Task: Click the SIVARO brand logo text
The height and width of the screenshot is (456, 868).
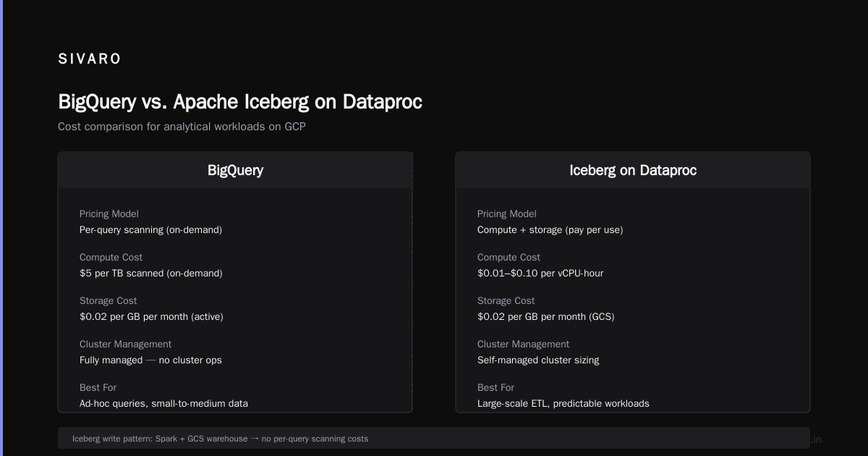Action: pyautogui.click(x=90, y=59)
